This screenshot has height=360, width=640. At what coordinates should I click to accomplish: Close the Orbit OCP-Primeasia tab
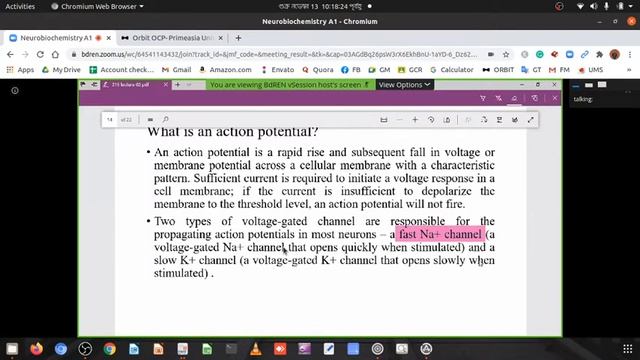tap(221, 38)
